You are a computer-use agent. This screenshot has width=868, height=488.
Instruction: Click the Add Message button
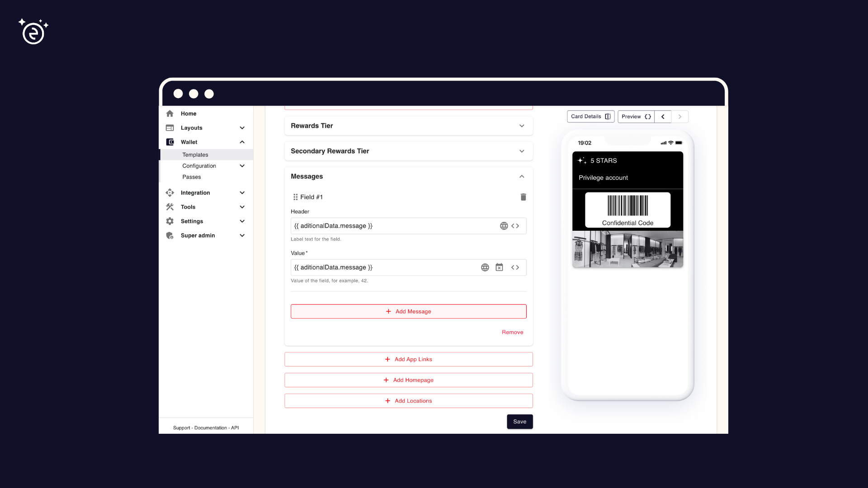coord(408,311)
